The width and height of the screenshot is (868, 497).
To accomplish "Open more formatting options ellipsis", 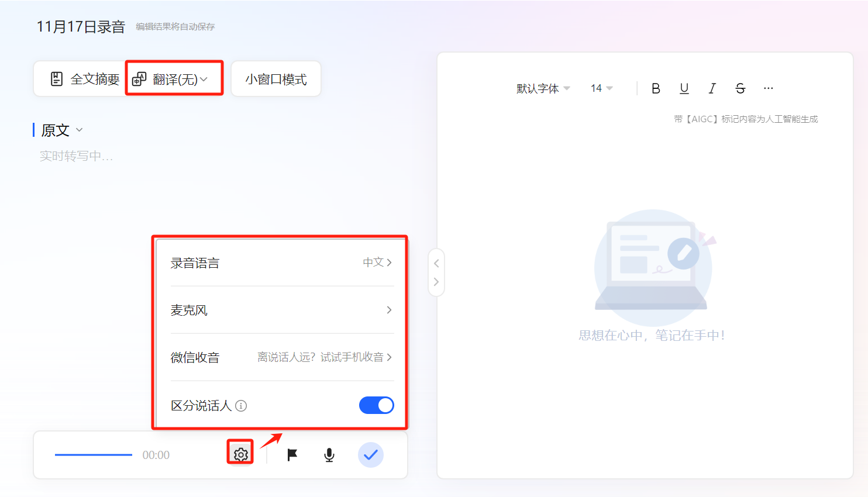I will 769,88.
